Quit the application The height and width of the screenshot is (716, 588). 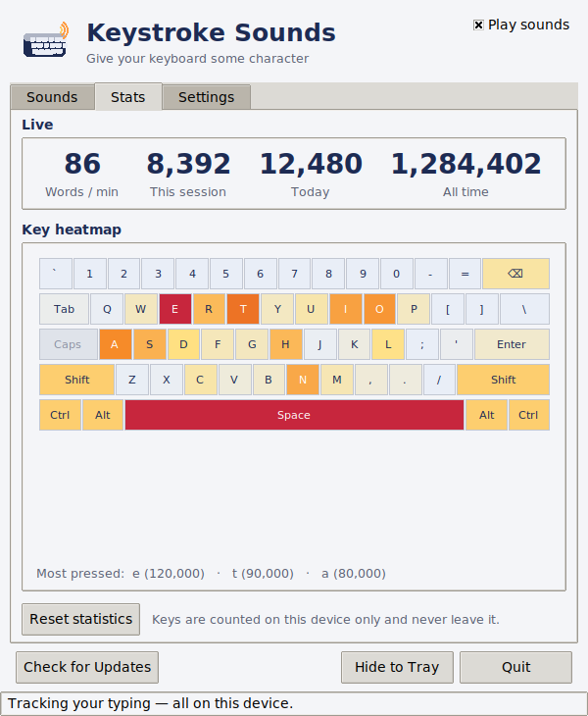click(x=515, y=667)
